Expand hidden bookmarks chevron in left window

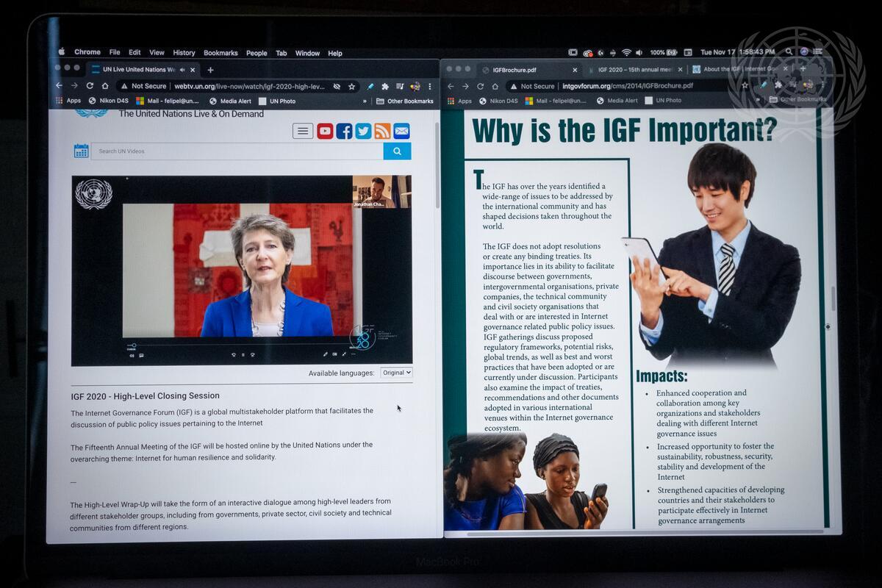(x=365, y=101)
